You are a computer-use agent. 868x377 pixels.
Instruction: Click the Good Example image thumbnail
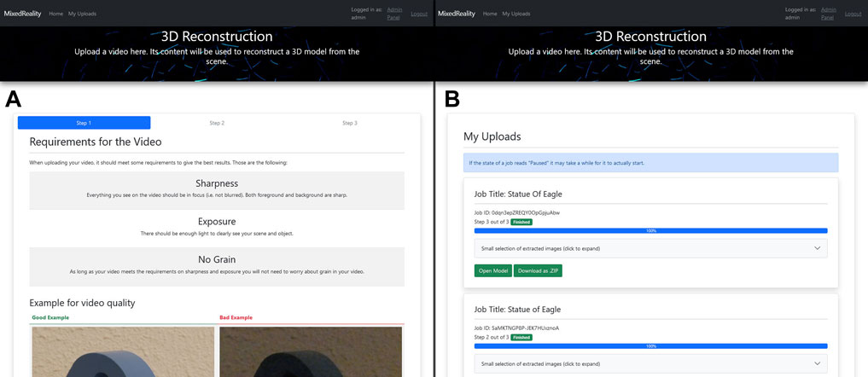(x=123, y=351)
